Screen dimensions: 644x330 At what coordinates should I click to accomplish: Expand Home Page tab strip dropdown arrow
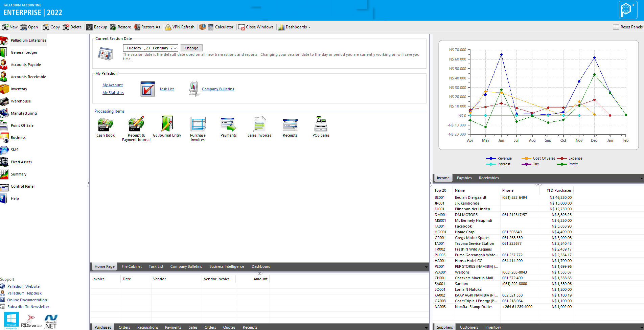[x=426, y=267]
